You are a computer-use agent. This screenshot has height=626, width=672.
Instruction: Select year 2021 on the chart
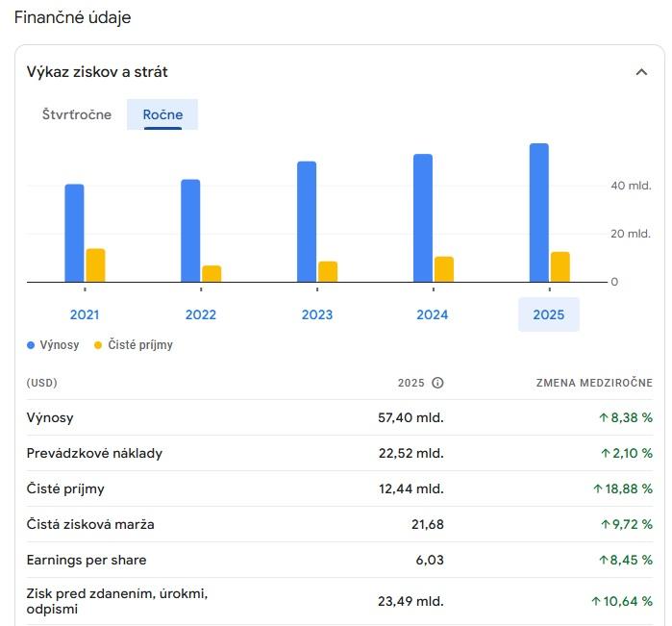pyautogui.click(x=85, y=314)
